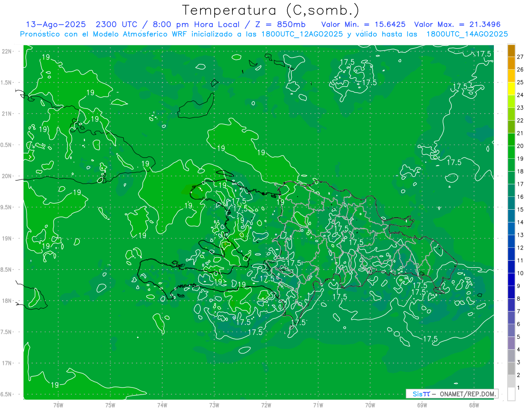Click "Valor Min. = 15.6425"

[x=363, y=24]
